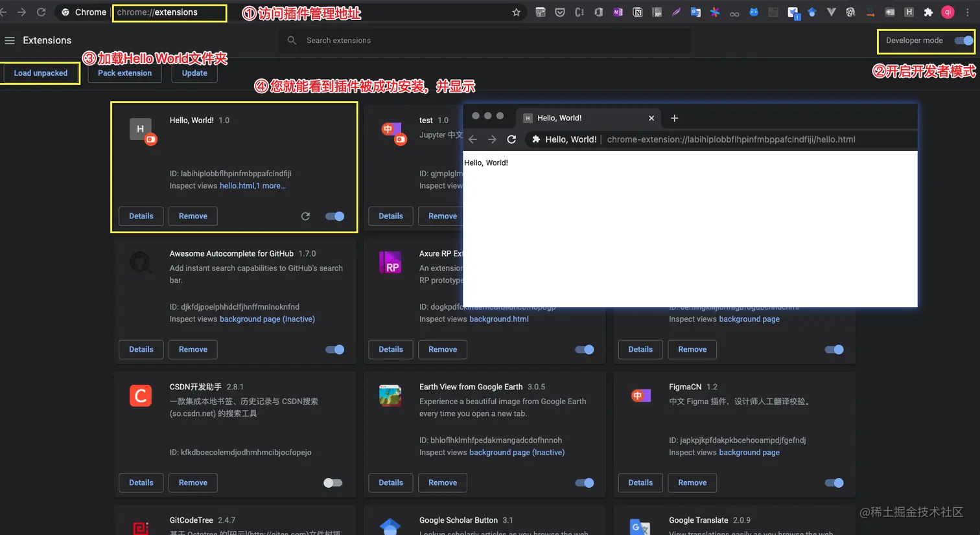Enable the CSDN开发助手 extension toggle
The image size is (980, 535).
tap(332, 483)
